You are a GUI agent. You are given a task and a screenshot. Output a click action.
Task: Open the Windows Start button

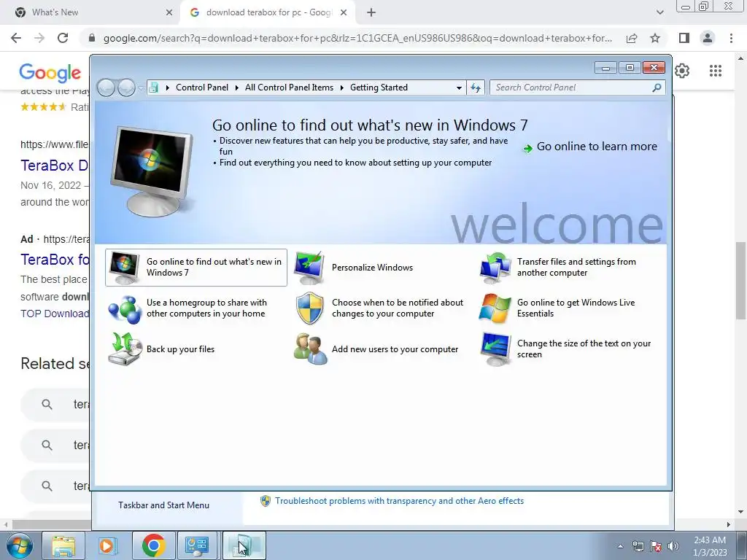20,545
